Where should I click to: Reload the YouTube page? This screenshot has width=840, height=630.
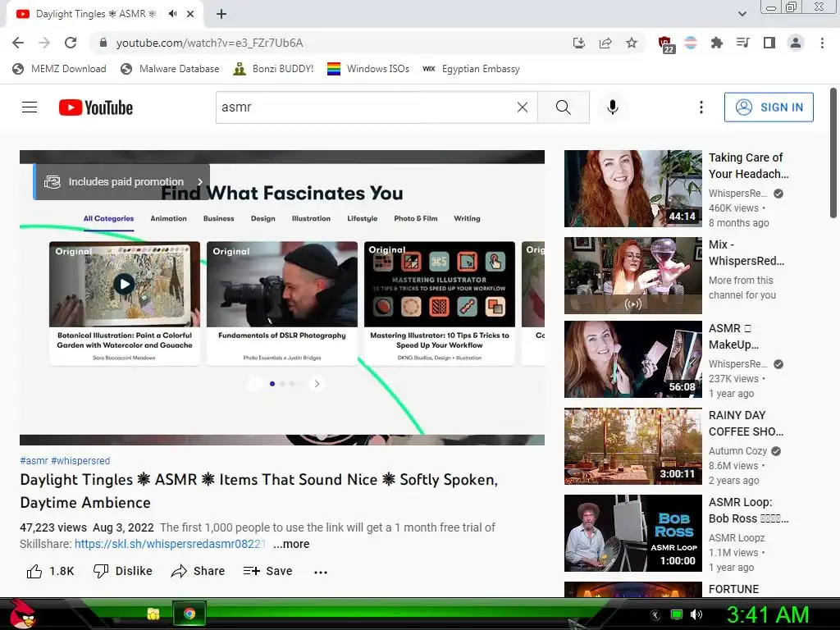point(71,43)
